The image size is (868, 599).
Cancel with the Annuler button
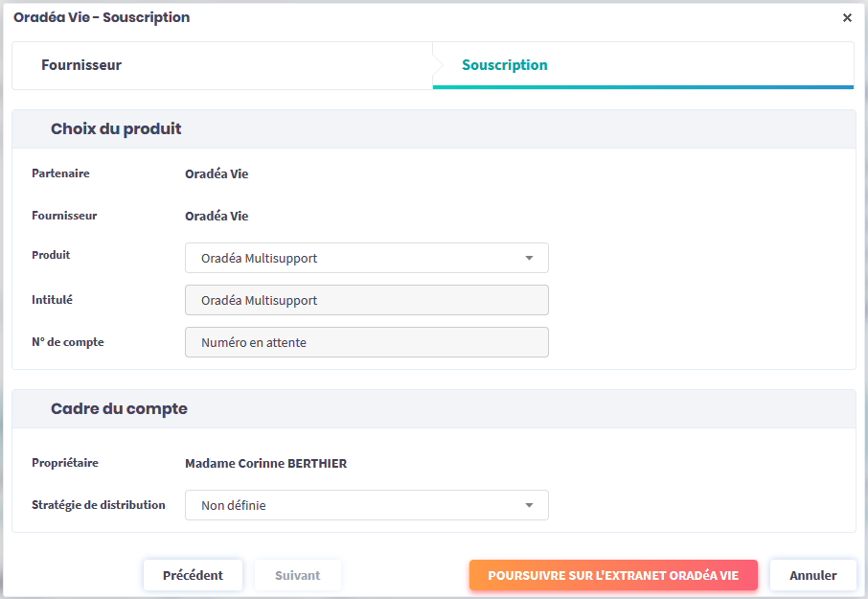(812, 575)
